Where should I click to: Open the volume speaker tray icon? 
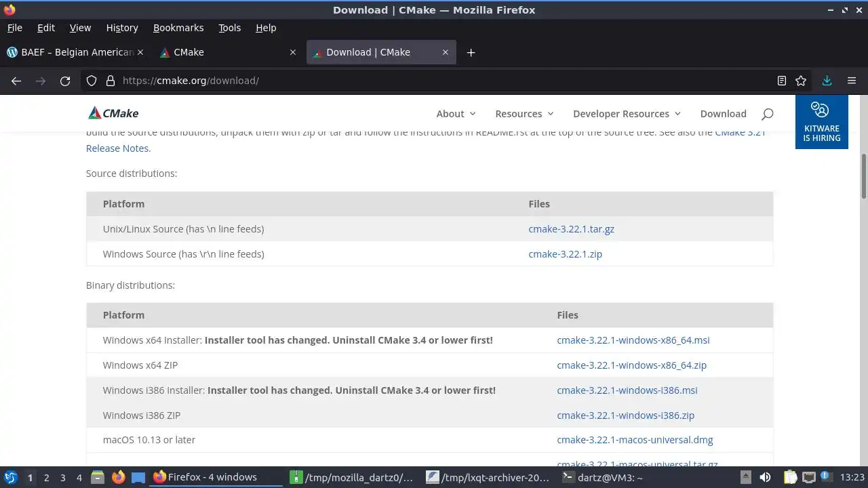(x=765, y=477)
